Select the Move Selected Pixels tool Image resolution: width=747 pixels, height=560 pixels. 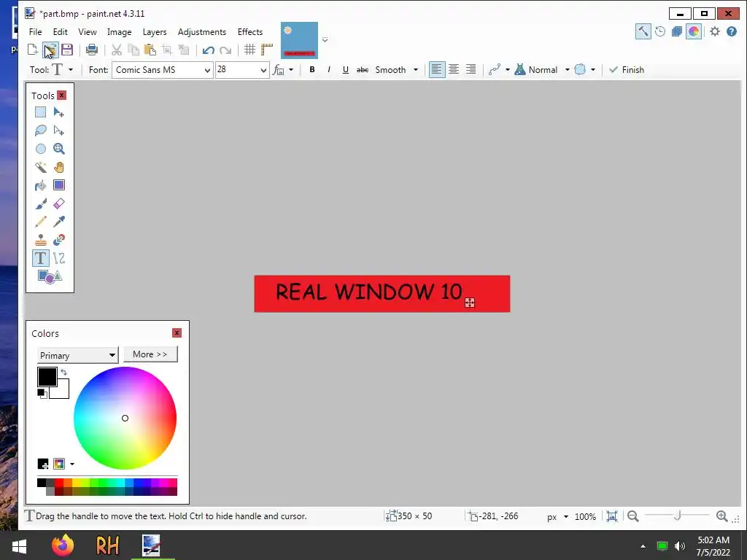pos(58,112)
